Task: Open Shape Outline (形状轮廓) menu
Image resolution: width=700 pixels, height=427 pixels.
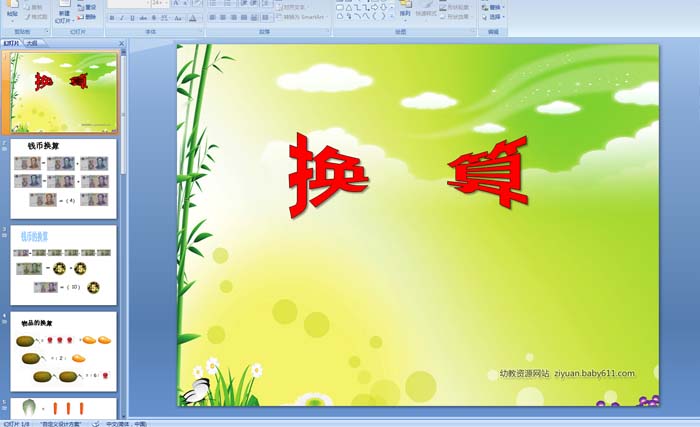Action: tap(455, 8)
